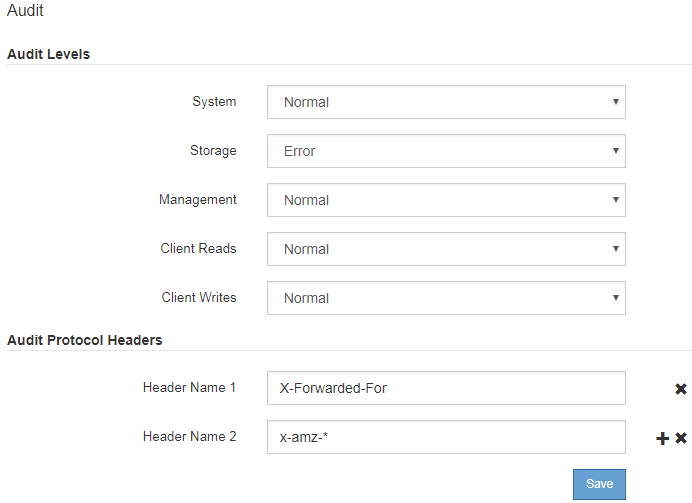This screenshot has height=503, width=692.
Task: Click the Client Reads label
Action: 198,248
